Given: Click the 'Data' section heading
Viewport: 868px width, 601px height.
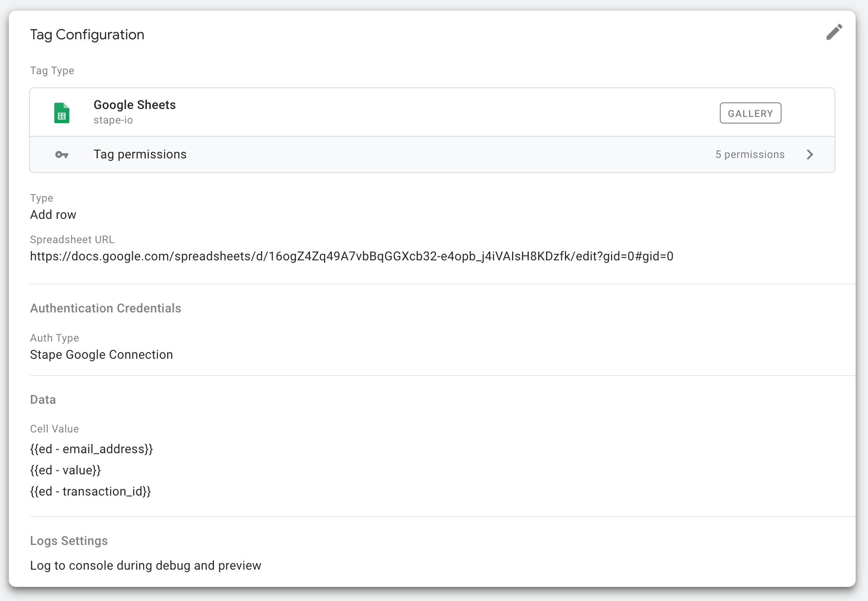Looking at the screenshot, I should coord(43,400).
